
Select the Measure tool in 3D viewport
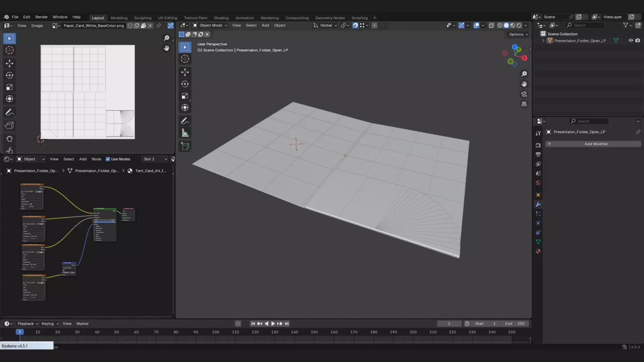[185, 133]
